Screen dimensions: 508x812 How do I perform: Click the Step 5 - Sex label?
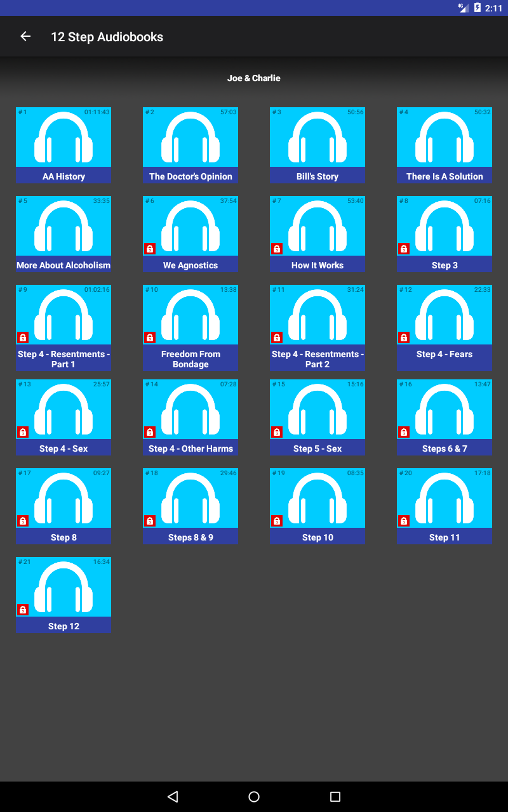coord(317,449)
